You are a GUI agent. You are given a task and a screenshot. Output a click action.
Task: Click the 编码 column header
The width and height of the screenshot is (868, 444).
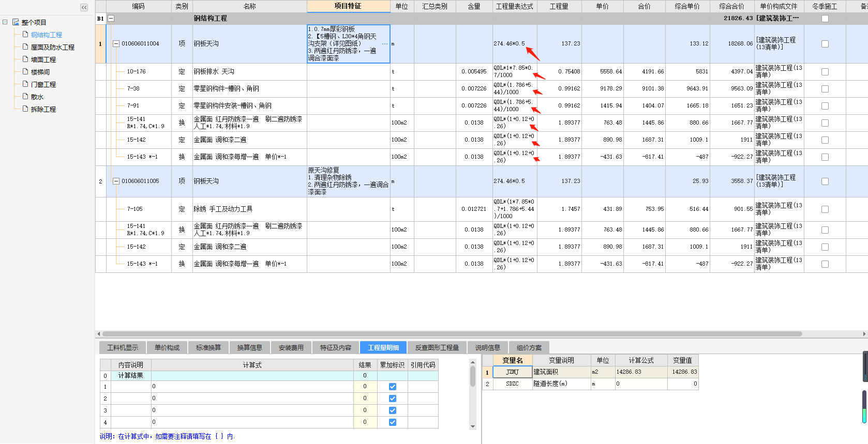tap(139, 6)
